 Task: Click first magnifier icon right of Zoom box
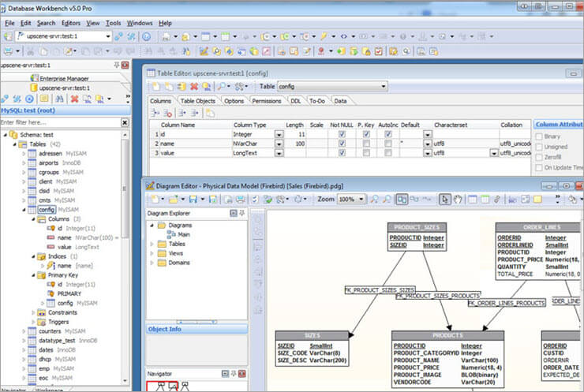click(374, 200)
